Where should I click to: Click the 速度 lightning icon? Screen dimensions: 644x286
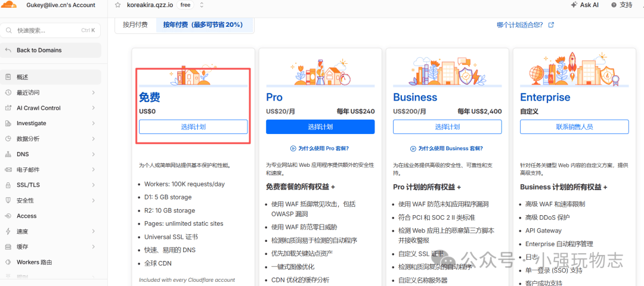[8, 231]
